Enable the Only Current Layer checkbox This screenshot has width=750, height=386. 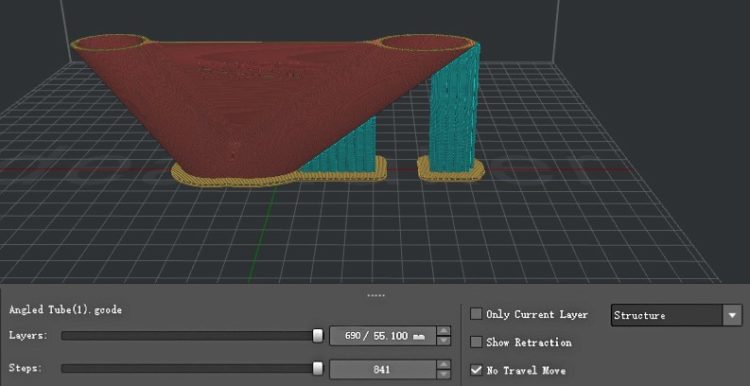tap(476, 314)
